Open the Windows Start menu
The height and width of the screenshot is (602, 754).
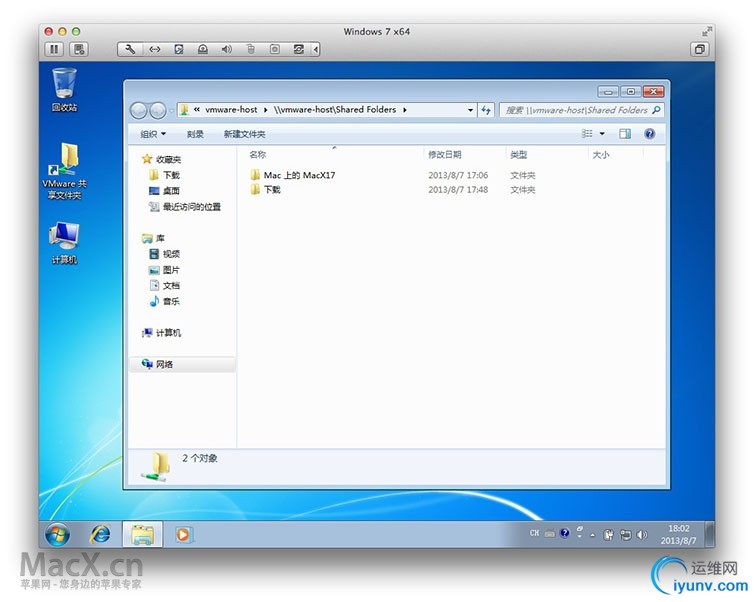tap(57, 534)
